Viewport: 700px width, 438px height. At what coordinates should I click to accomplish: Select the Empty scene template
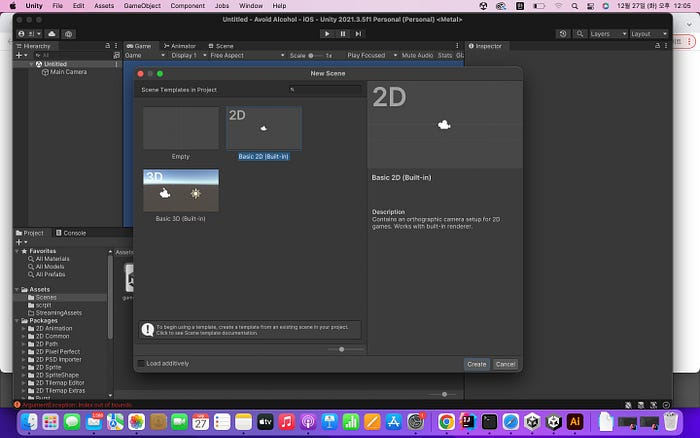click(x=180, y=128)
